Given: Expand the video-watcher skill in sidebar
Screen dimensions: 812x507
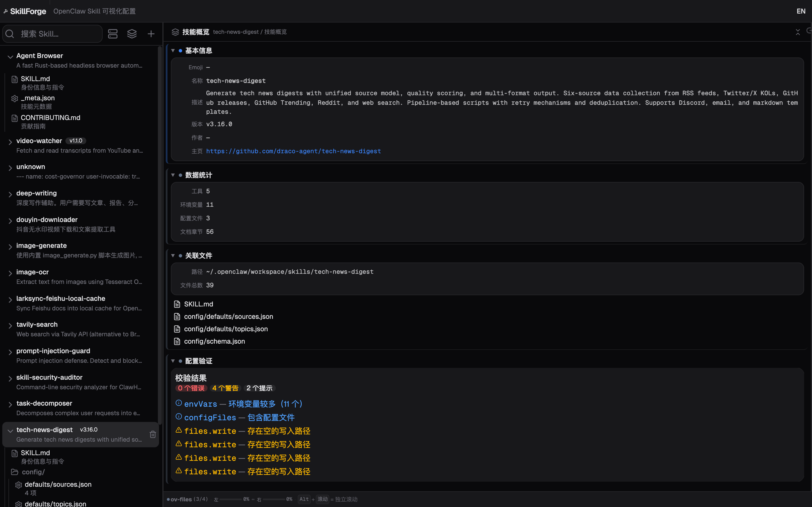Looking at the screenshot, I should click(10, 142).
